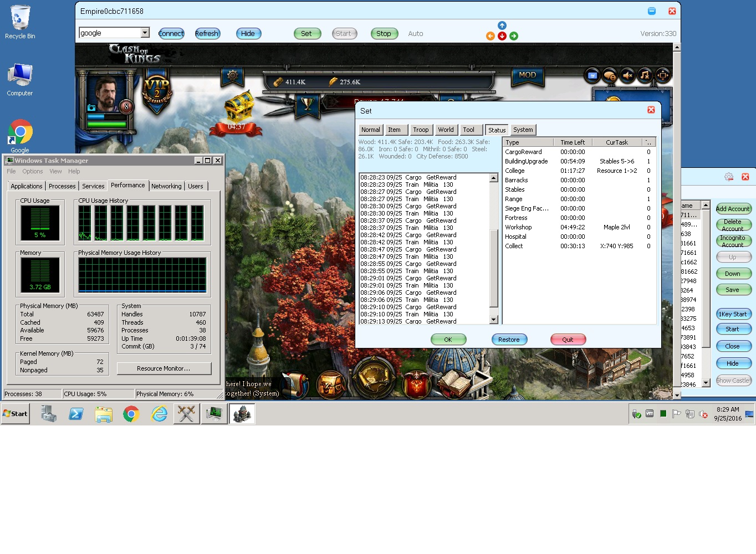This screenshot has width=756, height=554.
Task: Click the Delete Account button
Action: coord(733,225)
